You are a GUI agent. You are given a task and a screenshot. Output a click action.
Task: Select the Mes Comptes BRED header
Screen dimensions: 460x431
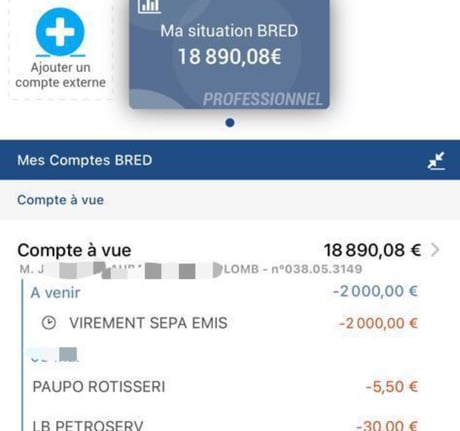click(230, 160)
